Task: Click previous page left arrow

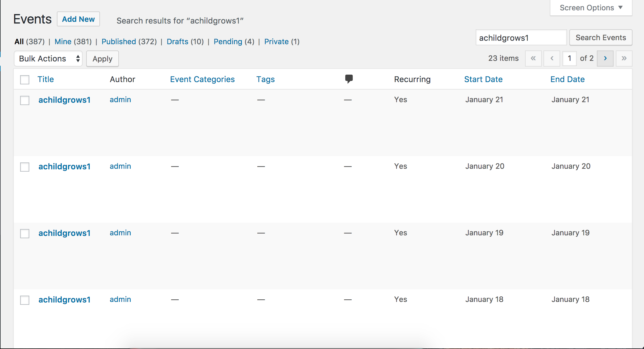Action: [x=552, y=59]
